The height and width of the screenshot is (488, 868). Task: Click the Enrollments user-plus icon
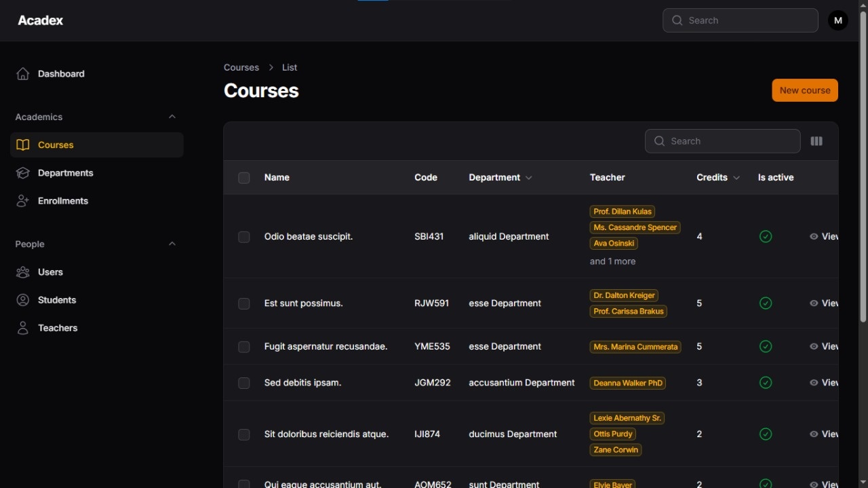23,201
